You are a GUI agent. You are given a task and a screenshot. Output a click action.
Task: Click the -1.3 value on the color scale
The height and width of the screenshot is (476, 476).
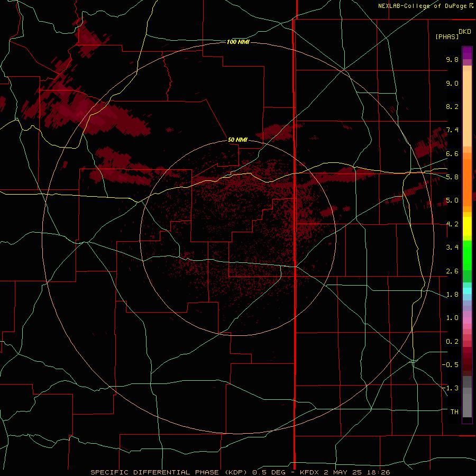click(x=450, y=388)
